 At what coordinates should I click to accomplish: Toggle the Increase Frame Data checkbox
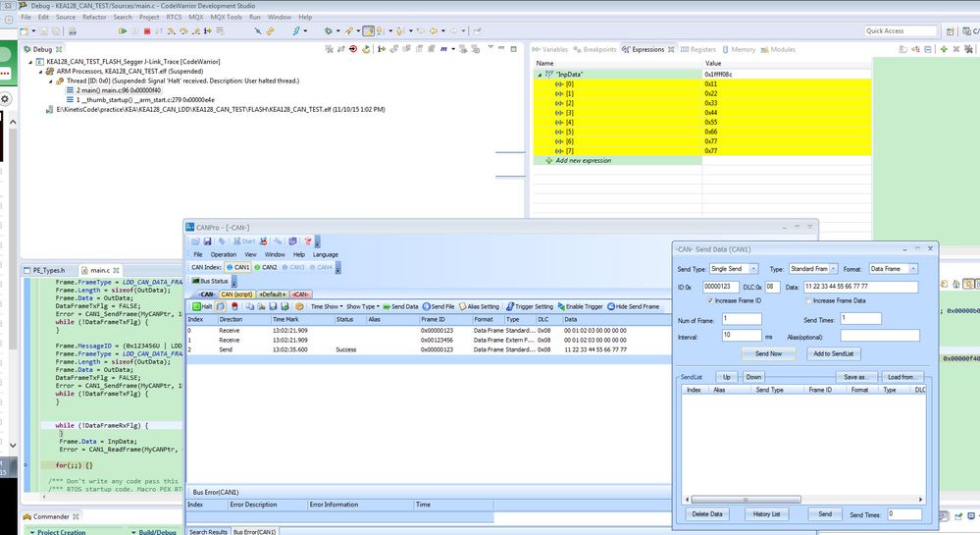pyautogui.click(x=808, y=301)
